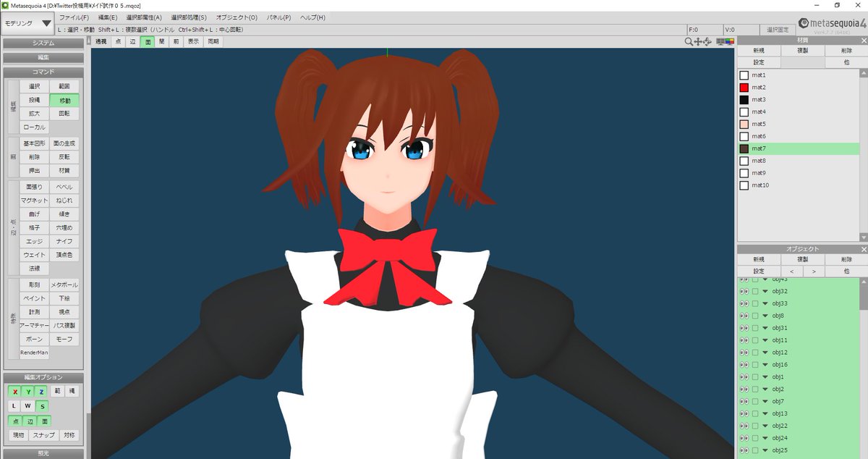Open the 選択部属性(A) menu
The image size is (868, 459).
[143, 17]
